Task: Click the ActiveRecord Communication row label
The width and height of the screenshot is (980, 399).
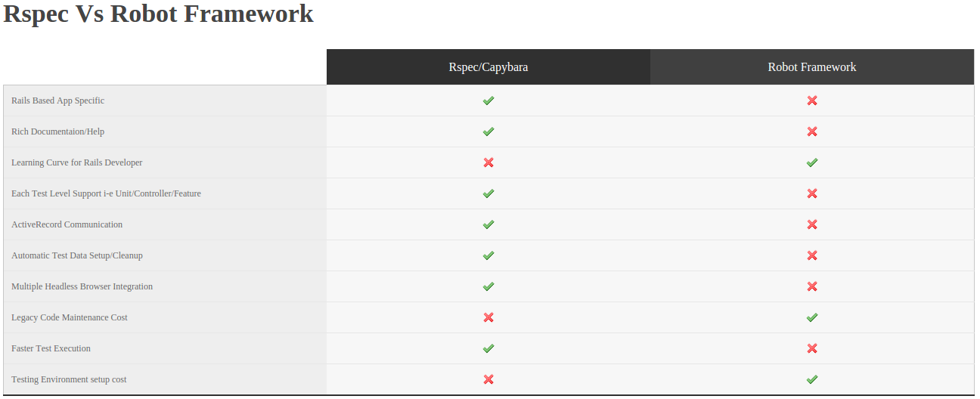Action: tap(67, 224)
